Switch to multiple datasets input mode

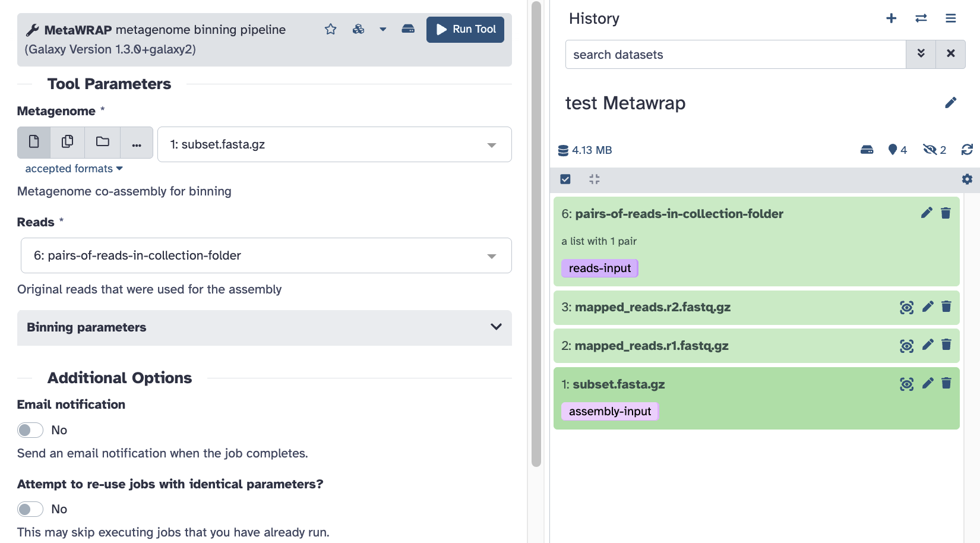coord(68,142)
